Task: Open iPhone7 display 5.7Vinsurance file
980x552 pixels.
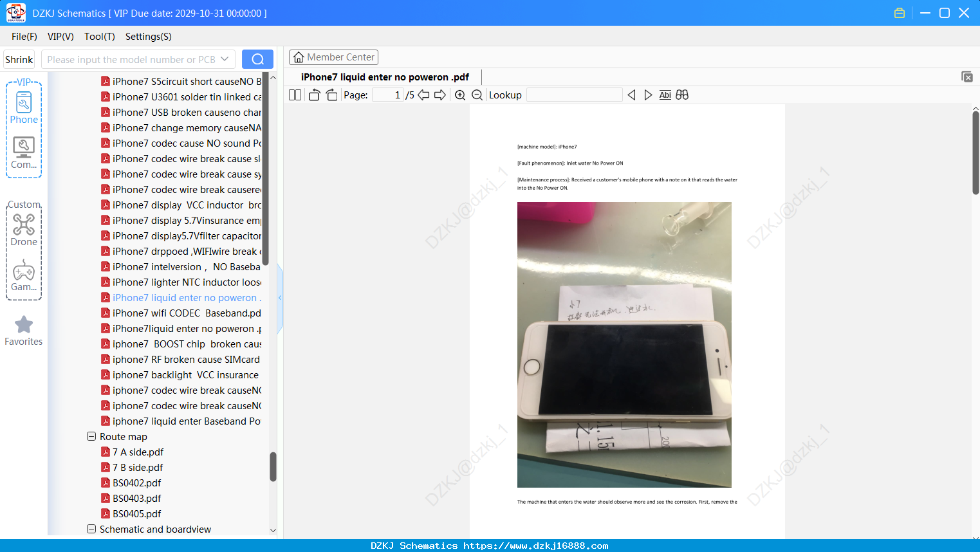Action: [181, 220]
